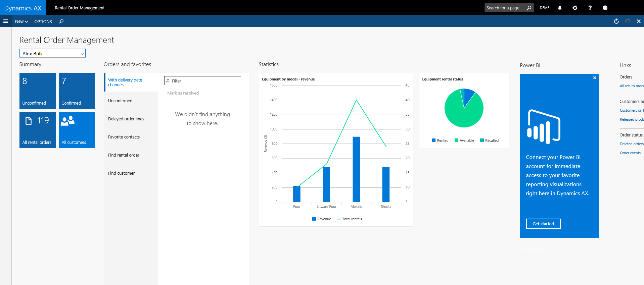Click the Makalu revenue bar

356,169
